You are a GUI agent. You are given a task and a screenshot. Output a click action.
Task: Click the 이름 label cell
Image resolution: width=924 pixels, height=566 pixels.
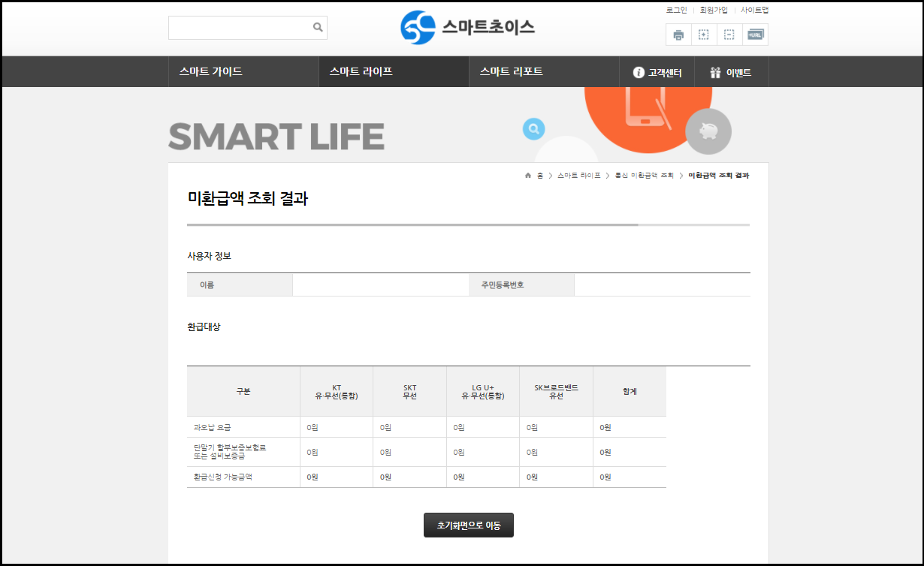tap(240, 285)
